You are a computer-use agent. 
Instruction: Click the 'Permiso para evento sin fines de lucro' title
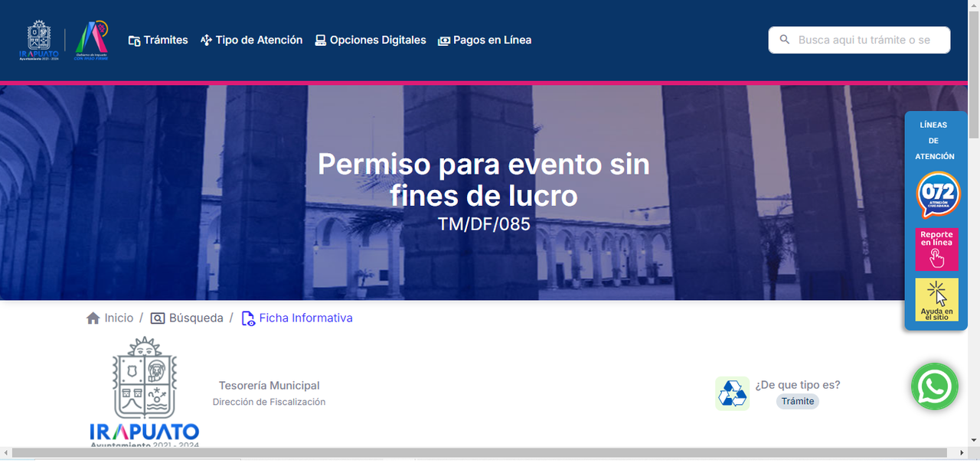click(484, 180)
